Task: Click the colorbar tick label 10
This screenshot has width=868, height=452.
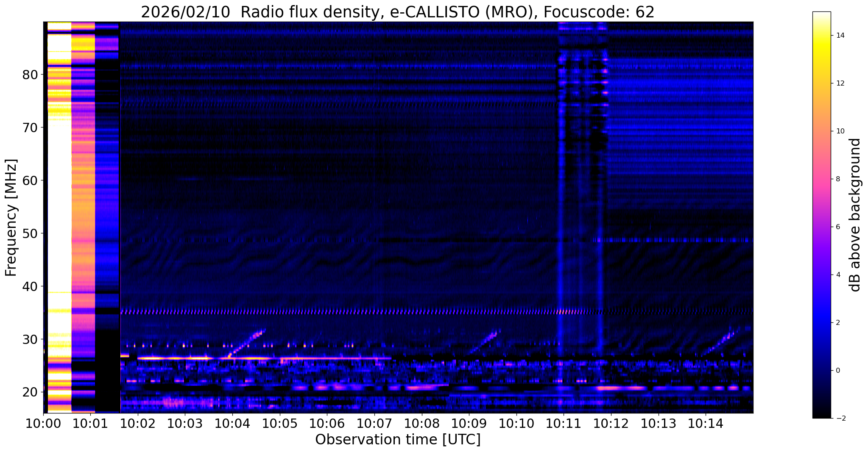Action: click(840, 131)
